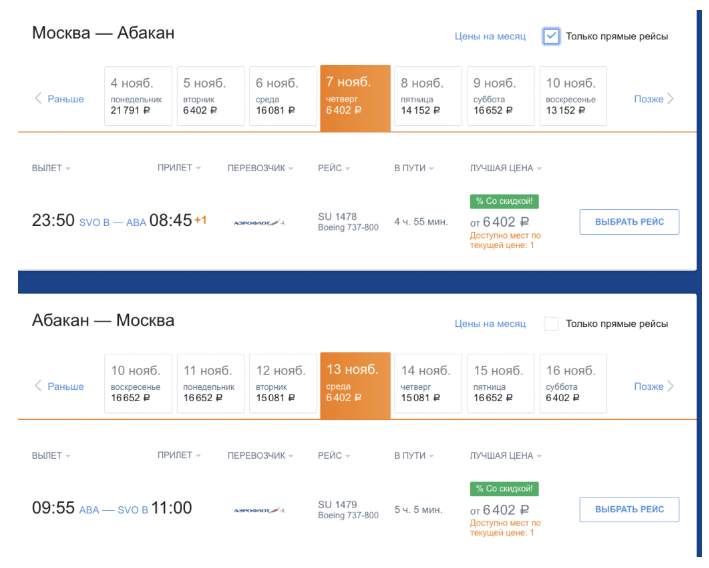Image resolution: width=709 pixels, height=568 pixels.
Task: Click 'Выбрать рейс' for flight SU 1478
Action: [x=629, y=222]
